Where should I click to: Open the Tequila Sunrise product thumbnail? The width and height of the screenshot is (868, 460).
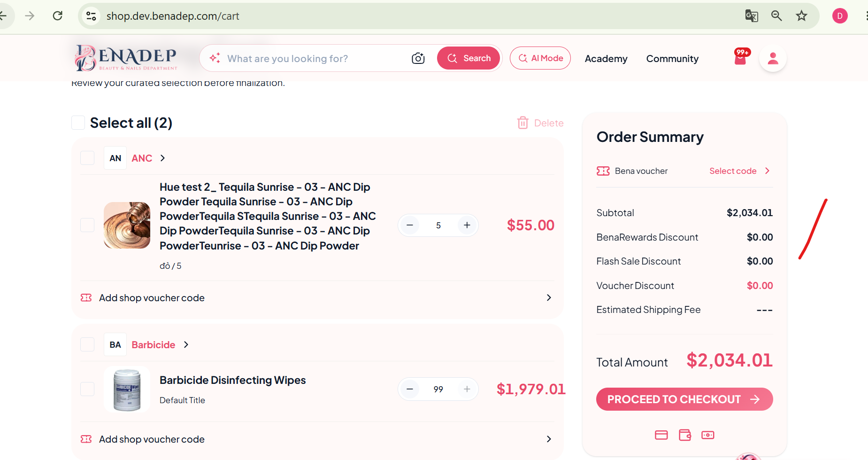click(127, 225)
